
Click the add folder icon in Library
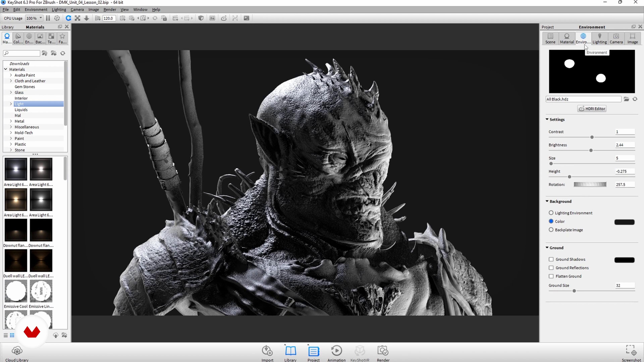[44, 53]
